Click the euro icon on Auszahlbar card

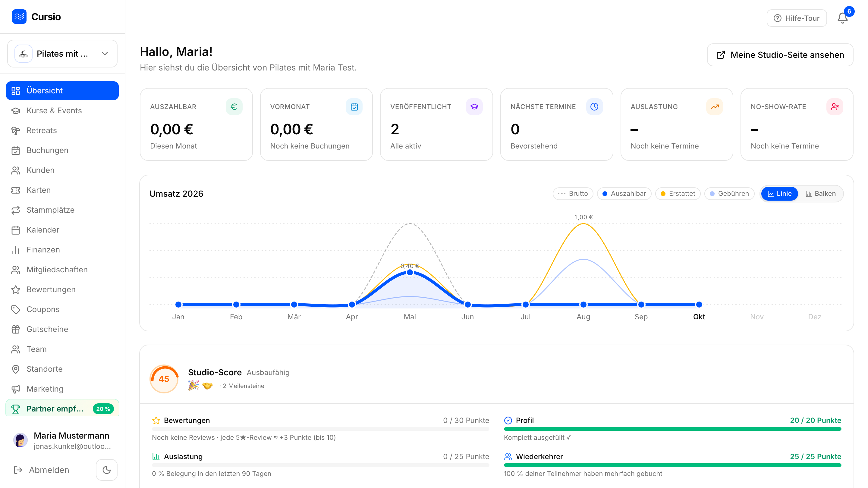[x=234, y=107]
